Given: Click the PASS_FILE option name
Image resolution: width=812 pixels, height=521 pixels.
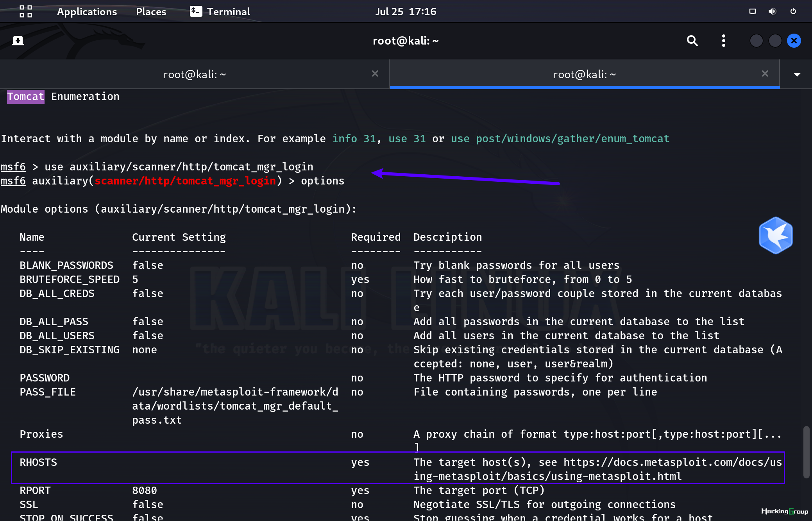Looking at the screenshot, I should (48, 392).
